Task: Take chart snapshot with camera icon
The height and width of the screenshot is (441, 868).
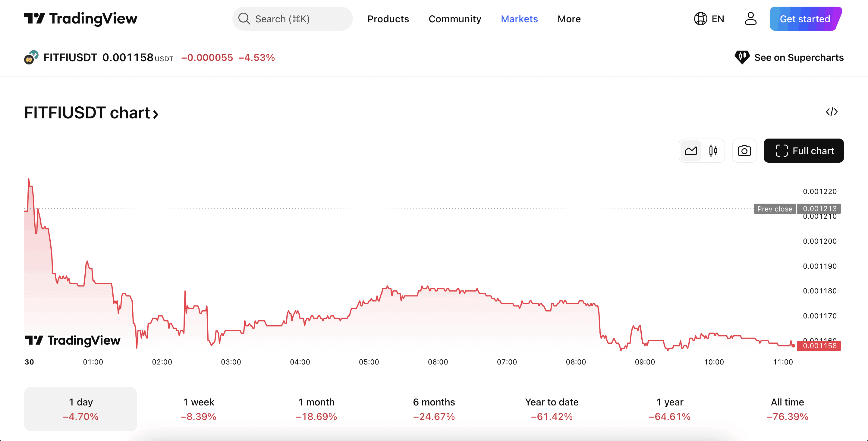Action: click(744, 151)
